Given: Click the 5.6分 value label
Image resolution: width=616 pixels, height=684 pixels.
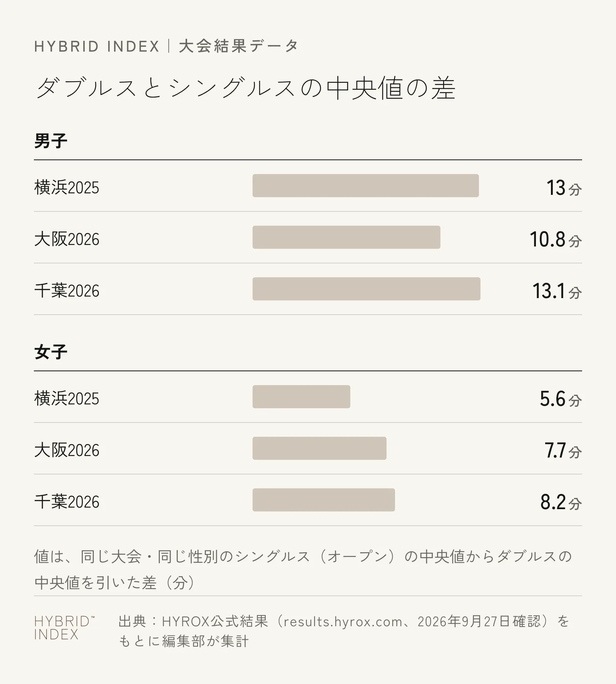Looking at the screenshot, I should pyautogui.click(x=561, y=399).
